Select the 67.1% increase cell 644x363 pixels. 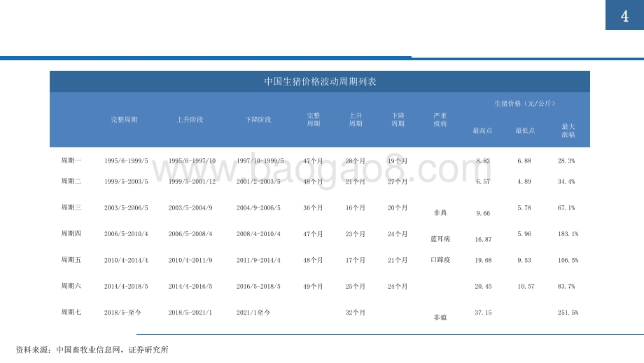(x=566, y=207)
